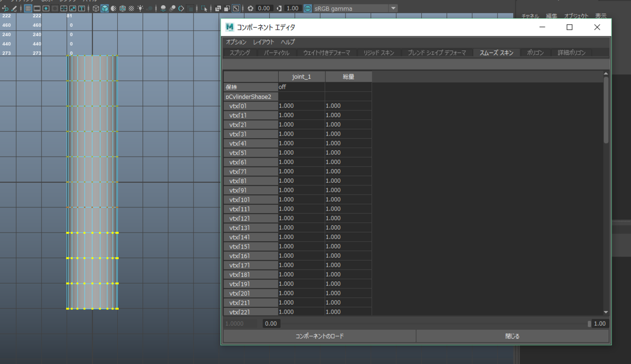The height and width of the screenshot is (364, 631).
Task: Toggle the safe title icon
Action: pos(82,8)
